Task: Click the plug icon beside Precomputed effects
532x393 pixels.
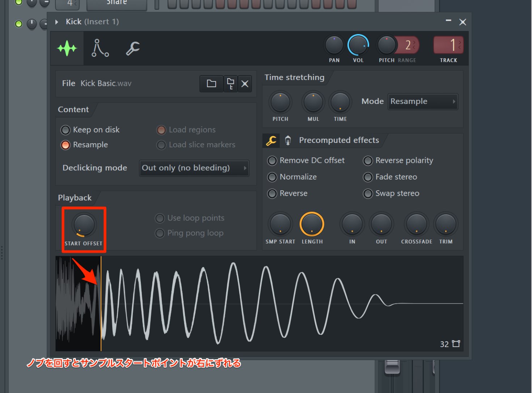Action: [288, 140]
